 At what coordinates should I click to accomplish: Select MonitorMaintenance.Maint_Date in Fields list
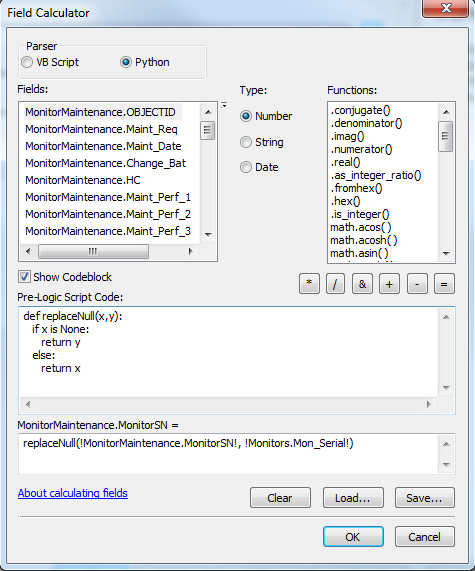point(103,146)
